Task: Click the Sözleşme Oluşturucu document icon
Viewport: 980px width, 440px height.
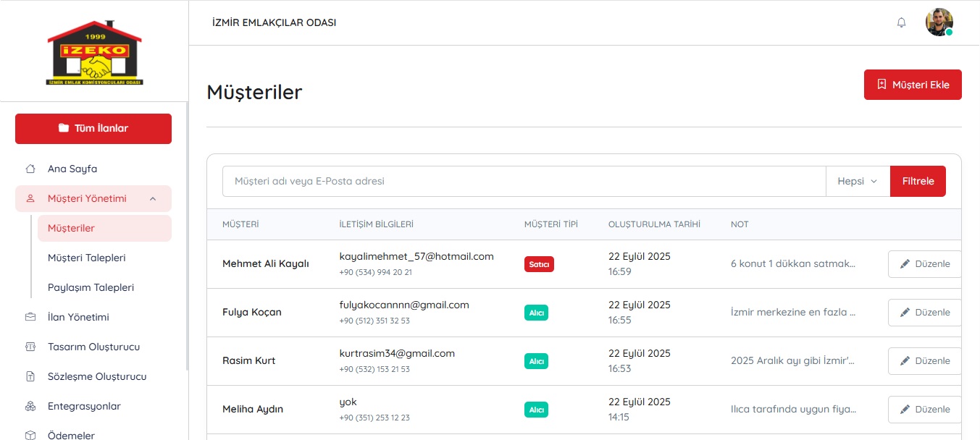Action: (30, 376)
